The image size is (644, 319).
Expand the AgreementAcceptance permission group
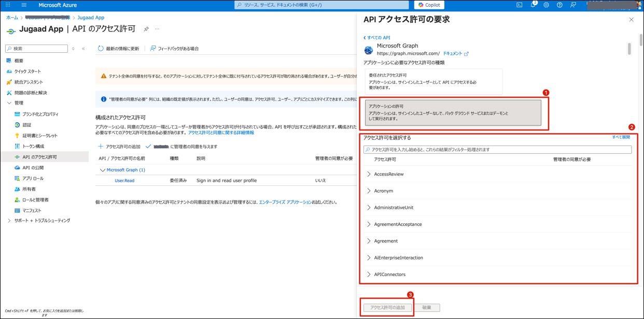tap(369, 224)
